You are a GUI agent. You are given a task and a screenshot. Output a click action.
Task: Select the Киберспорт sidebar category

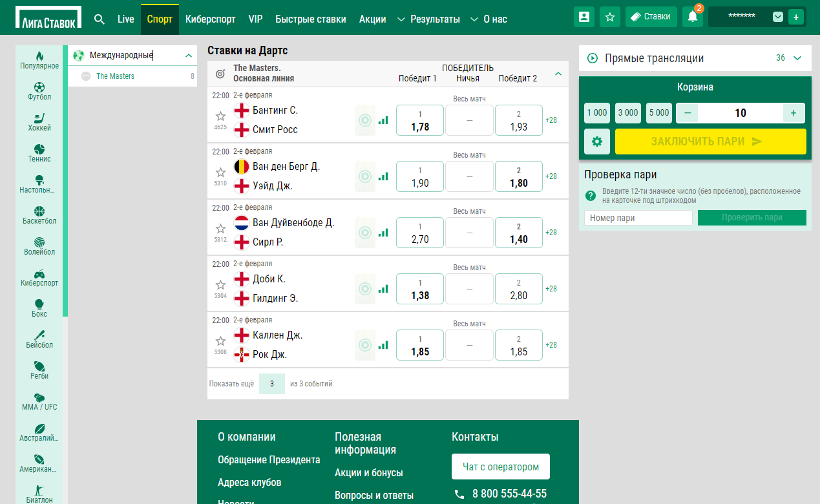[x=39, y=277]
